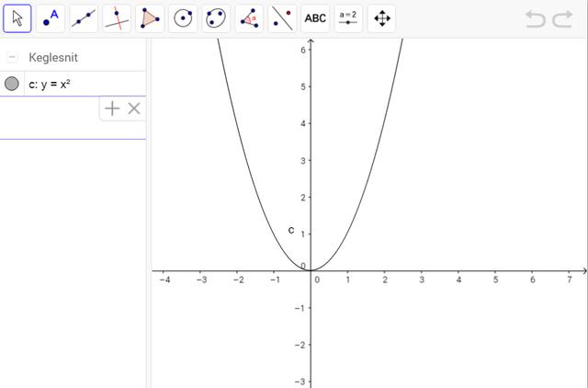
Task: Undo the last action
Action: [x=535, y=18]
